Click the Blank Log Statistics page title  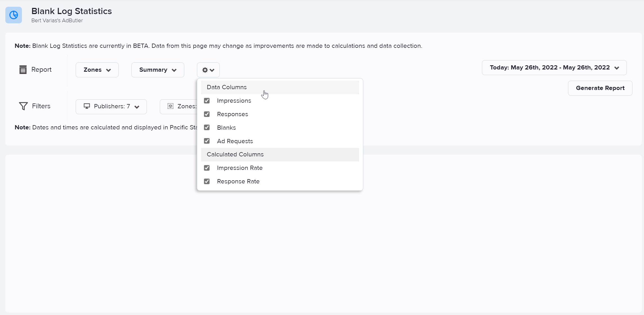[71, 11]
